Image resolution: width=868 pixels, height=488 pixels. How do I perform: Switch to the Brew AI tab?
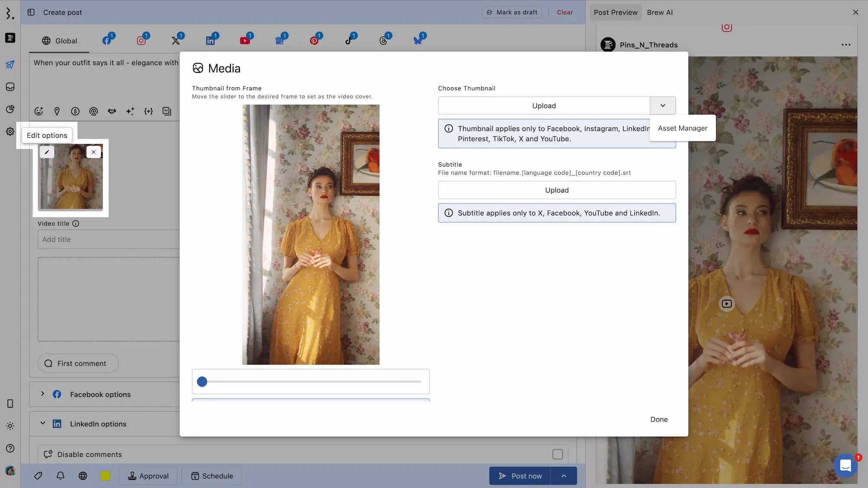tap(659, 12)
